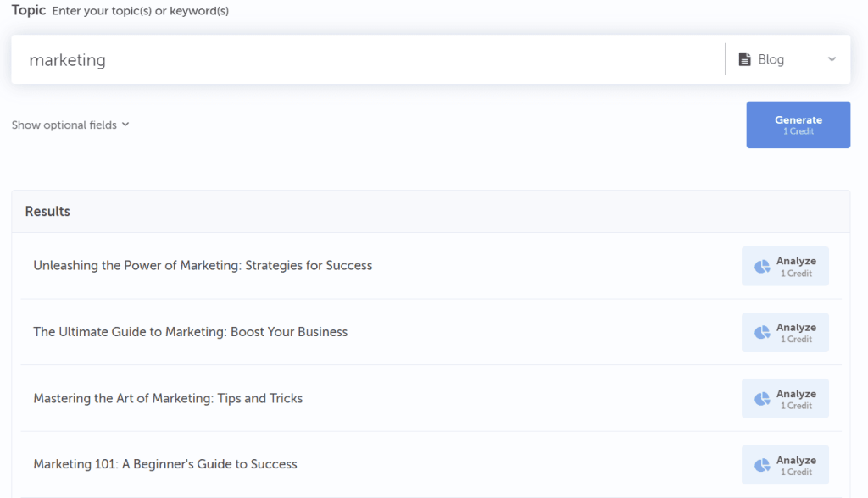The image size is (868, 498).
Task: Click the pie chart icon for 'Marketing 101' result
Action: click(x=762, y=465)
